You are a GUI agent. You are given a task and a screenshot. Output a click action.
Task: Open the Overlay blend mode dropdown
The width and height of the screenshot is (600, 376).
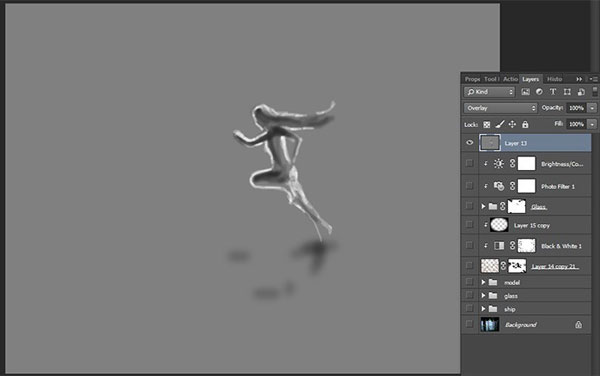tap(501, 108)
